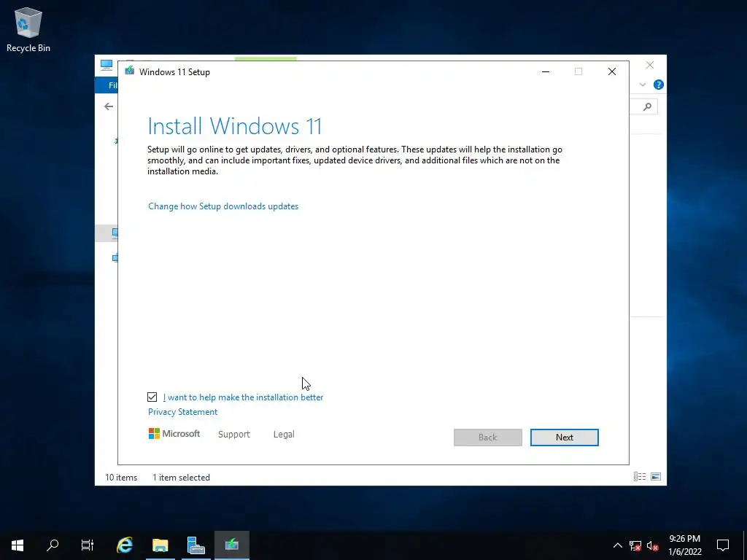Screen dimensions: 747x560
Task: Click the network status tray icon
Action: pyautogui.click(x=635, y=545)
